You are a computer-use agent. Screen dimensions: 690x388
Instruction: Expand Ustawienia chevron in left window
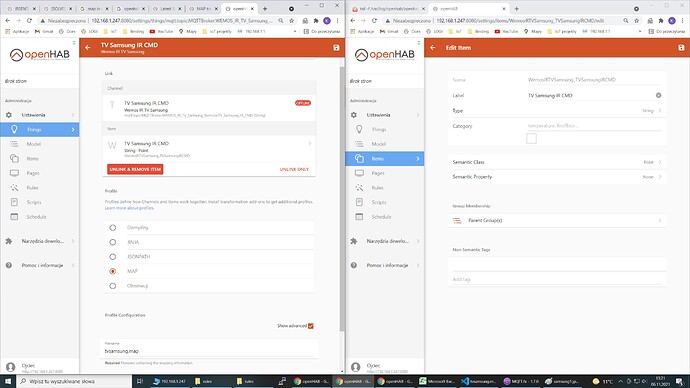[x=73, y=115]
